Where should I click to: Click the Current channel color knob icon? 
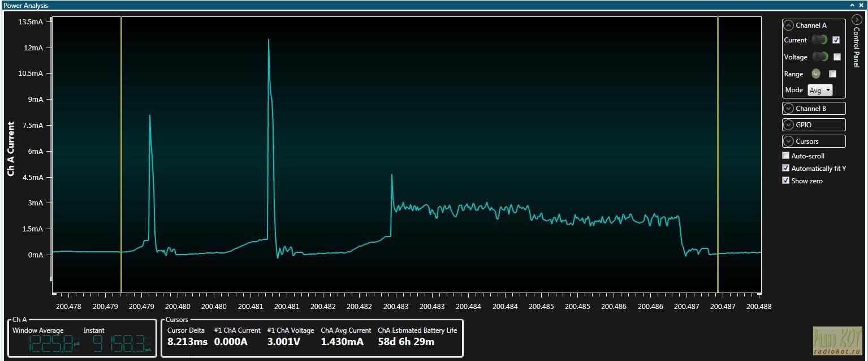[x=819, y=40]
